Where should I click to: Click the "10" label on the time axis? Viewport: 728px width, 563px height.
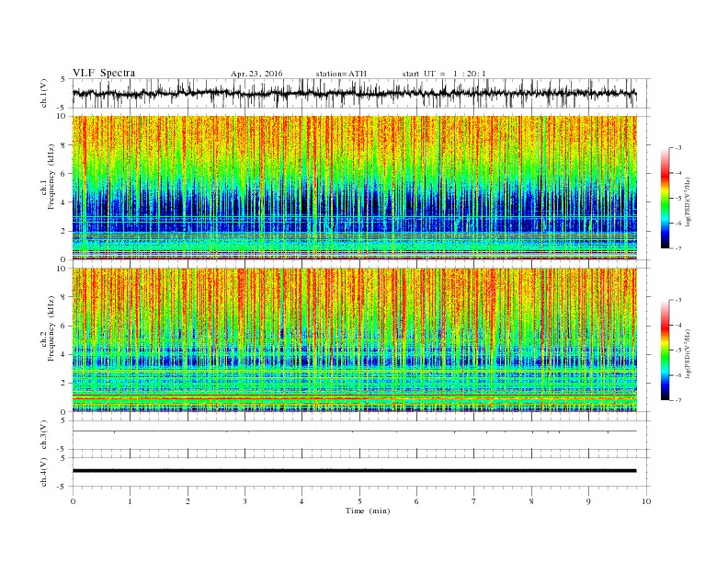click(x=646, y=501)
